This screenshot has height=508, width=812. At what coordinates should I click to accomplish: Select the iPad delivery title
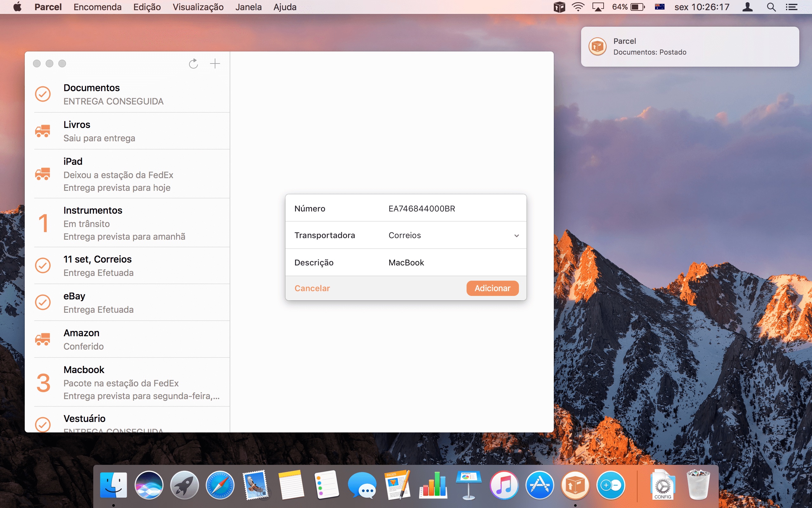coord(73,161)
